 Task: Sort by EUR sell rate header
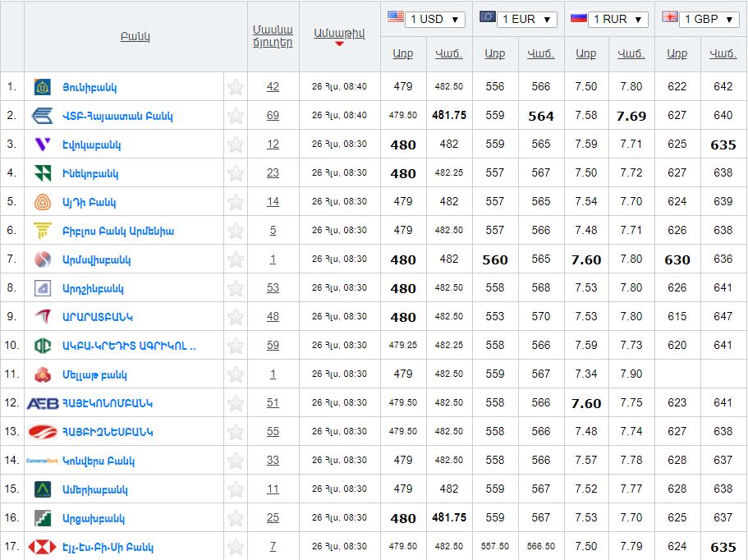(540, 54)
